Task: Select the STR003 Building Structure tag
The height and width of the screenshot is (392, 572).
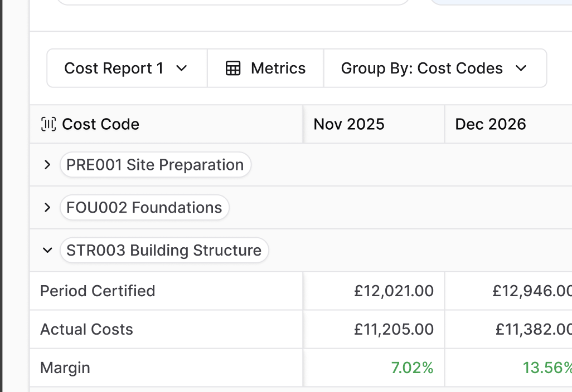Action: point(164,251)
